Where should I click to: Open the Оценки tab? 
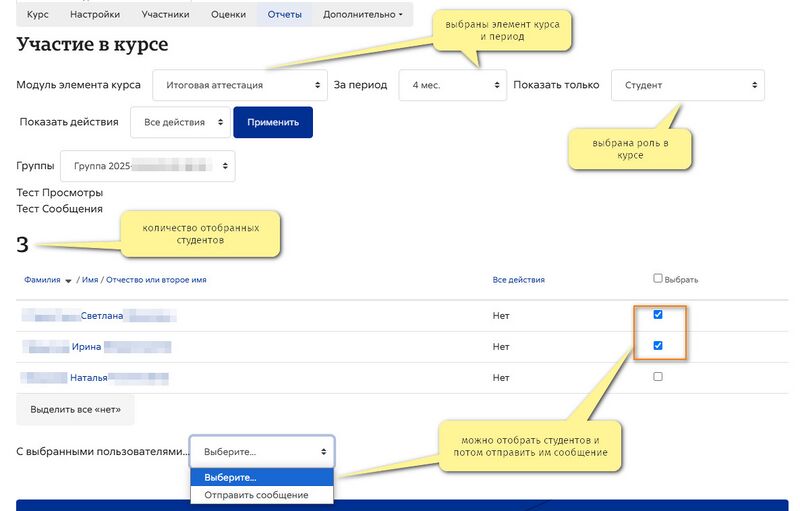click(x=229, y=15)
